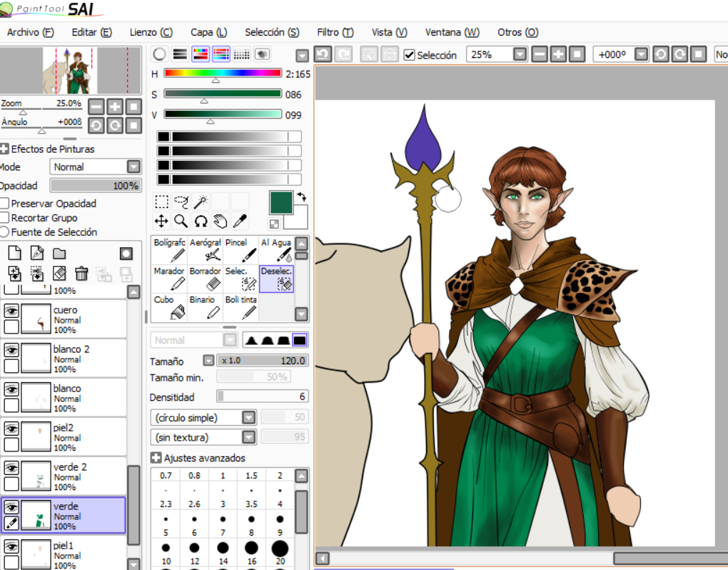Pick the Cubo bucket fill tool

pyautogui.click(x=169, y=307)
